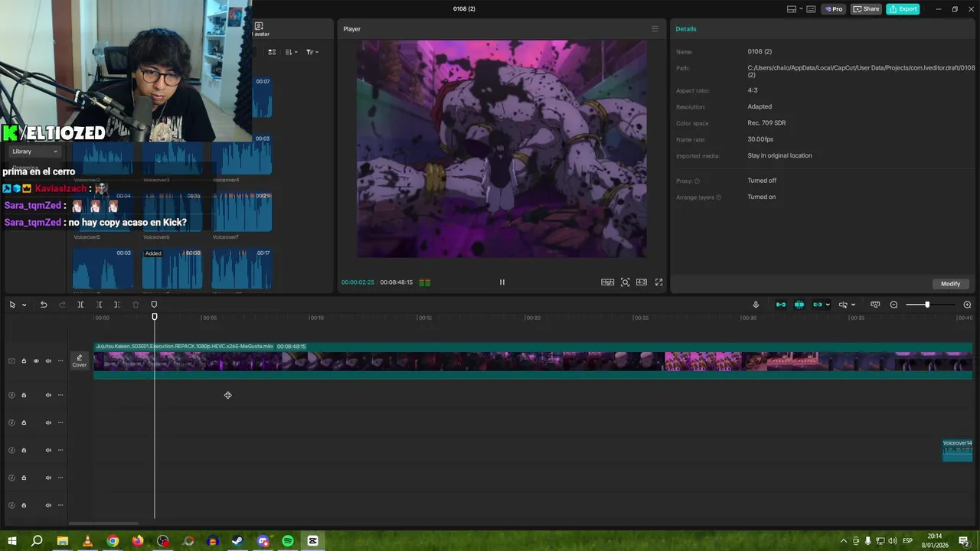Viewport: 980px width, 551px height.
Task: Click the Proxy help question icon
Action: 697,181
